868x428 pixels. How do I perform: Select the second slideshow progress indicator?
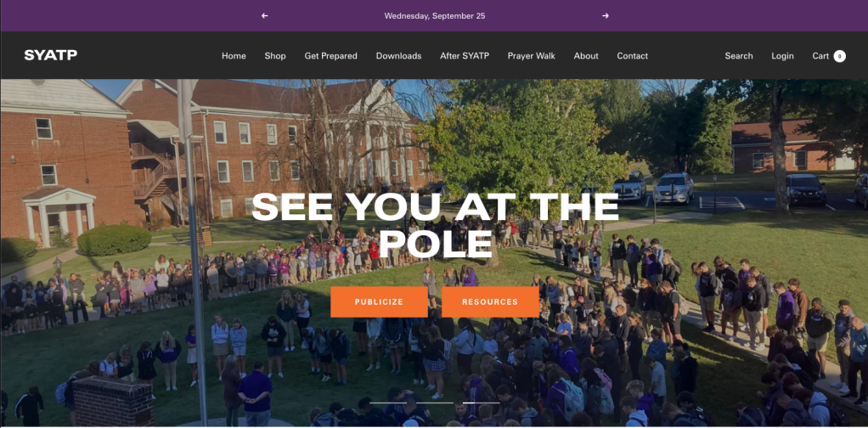[x=481, y=403]
